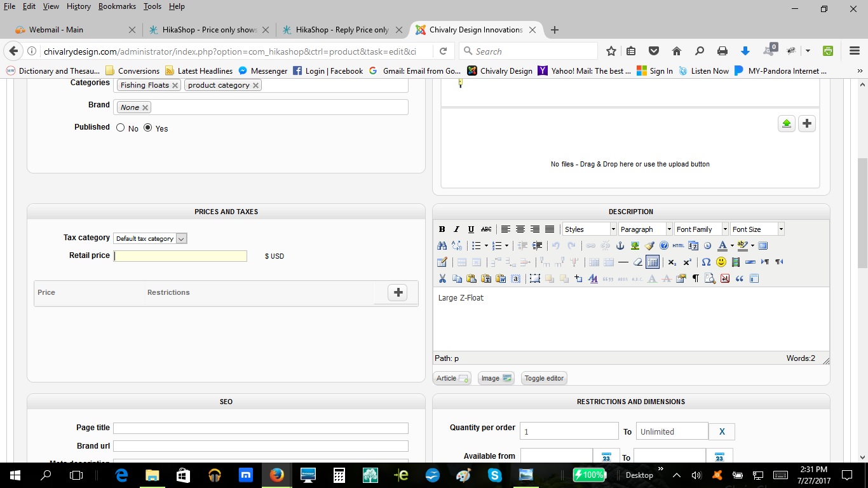Open the History menu

[79, 6]
